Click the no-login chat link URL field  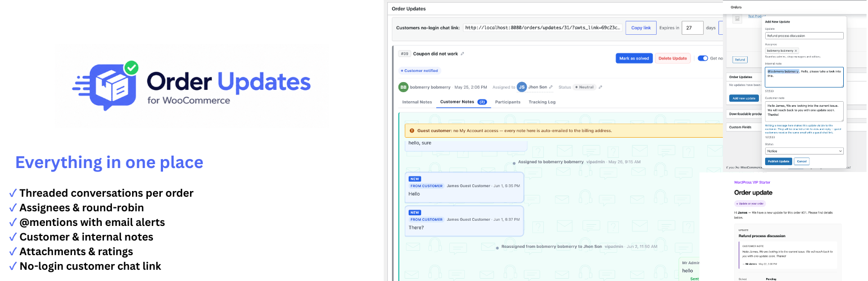coord(542,28)
